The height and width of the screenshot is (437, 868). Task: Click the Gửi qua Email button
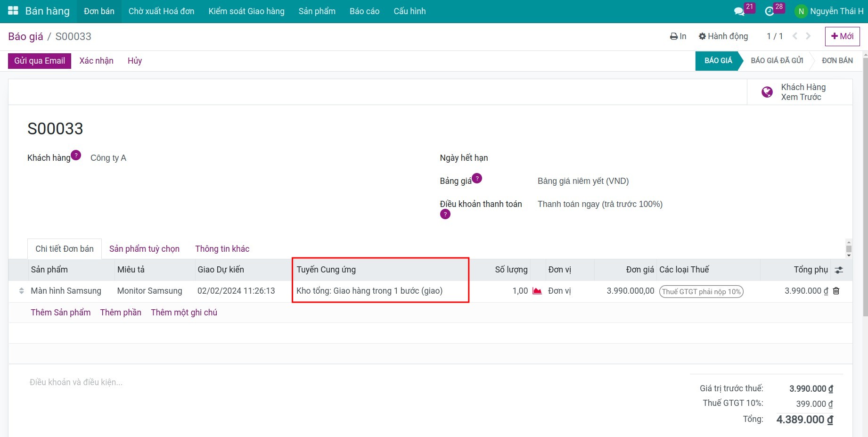coord(40,61)
